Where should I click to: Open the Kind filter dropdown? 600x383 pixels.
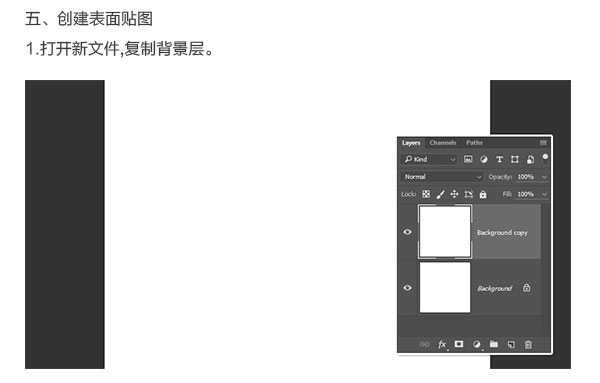(x=429, y=159)
